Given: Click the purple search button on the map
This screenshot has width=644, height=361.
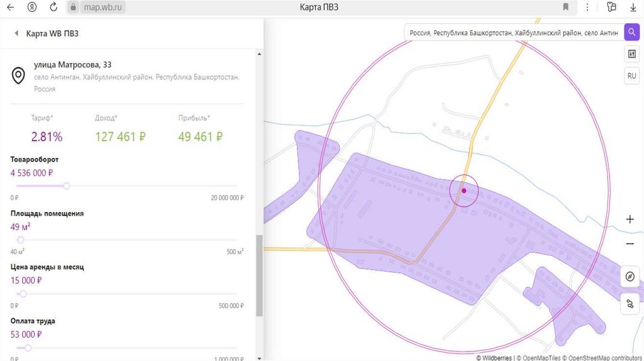Looking at the screenshot, I should pos(631,33).
